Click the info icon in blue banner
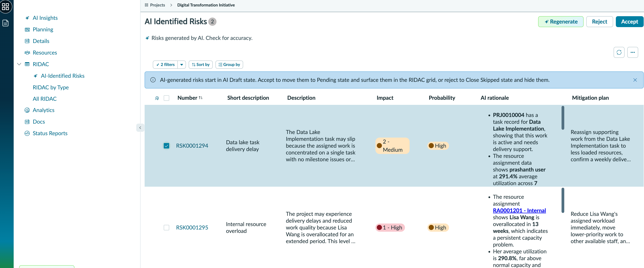Viewport: 644px width, 268px height. (153, 80)
